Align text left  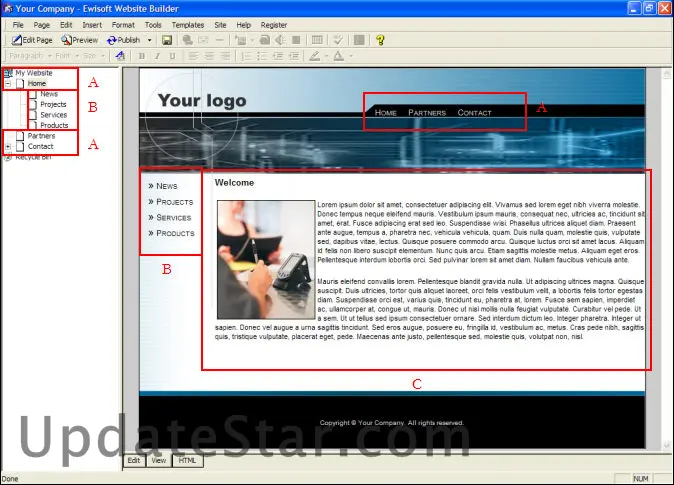tap(193, 56)
